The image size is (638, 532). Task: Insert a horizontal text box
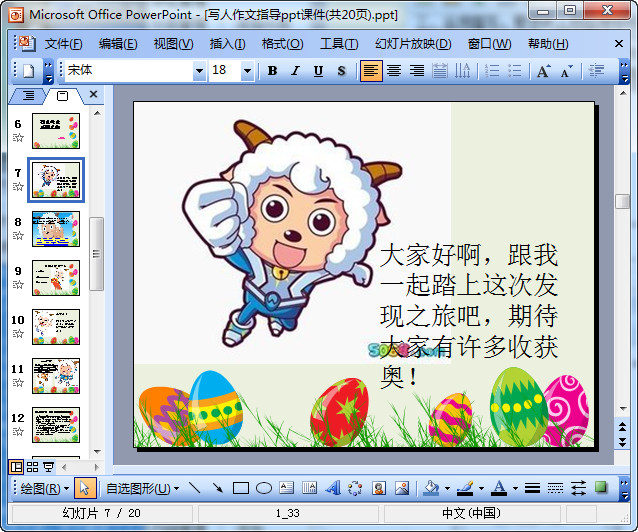click(x=286, y=488)
